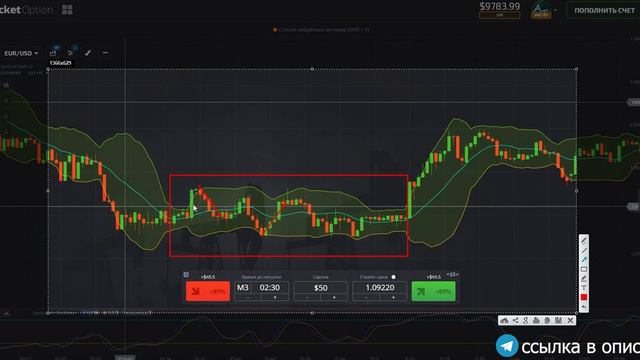Search similar images on Google icon
Screen dimensions: 640x360
526,320
